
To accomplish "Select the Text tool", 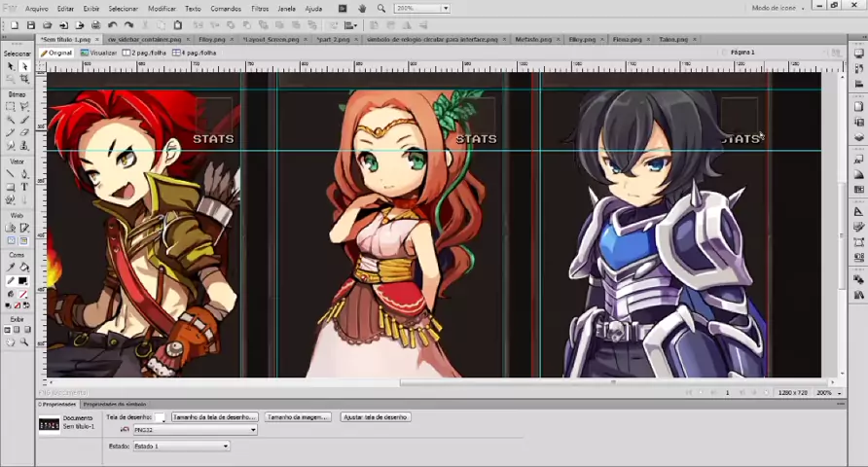I will (x=23, y=187).
